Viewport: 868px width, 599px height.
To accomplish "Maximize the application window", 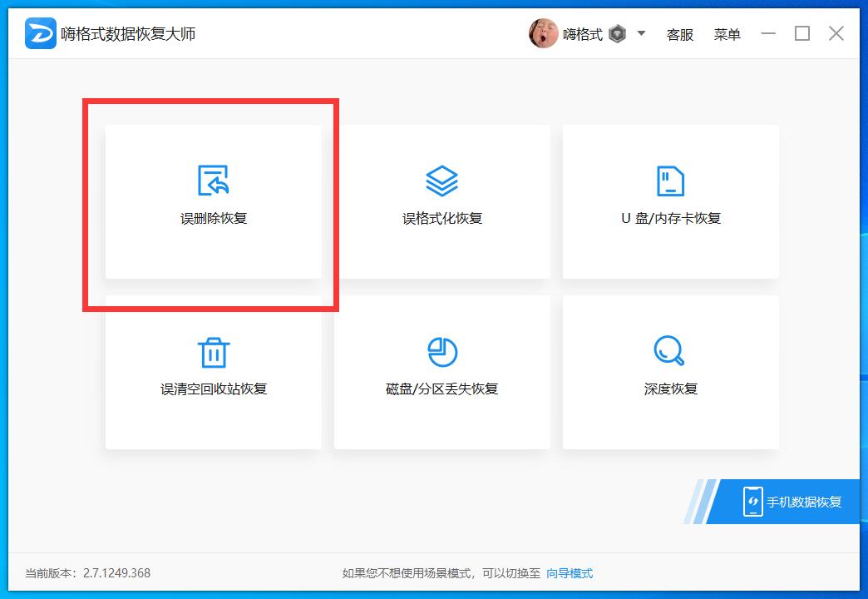I will tap(802, 34).
